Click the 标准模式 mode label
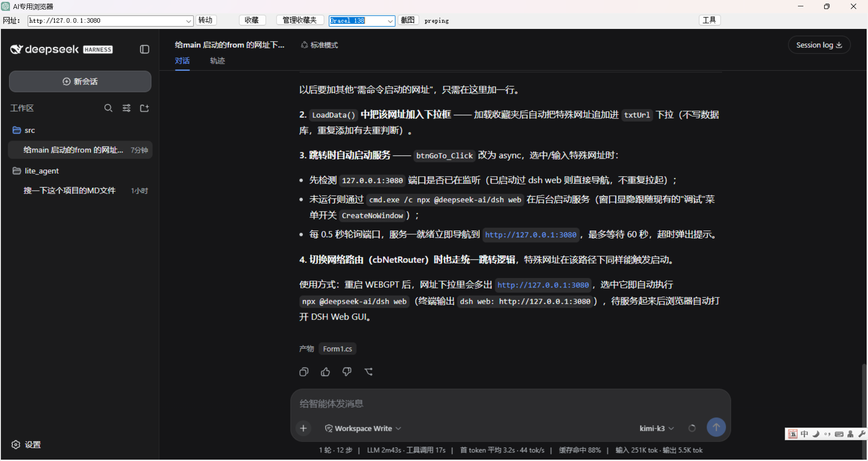 pos(324,45)
